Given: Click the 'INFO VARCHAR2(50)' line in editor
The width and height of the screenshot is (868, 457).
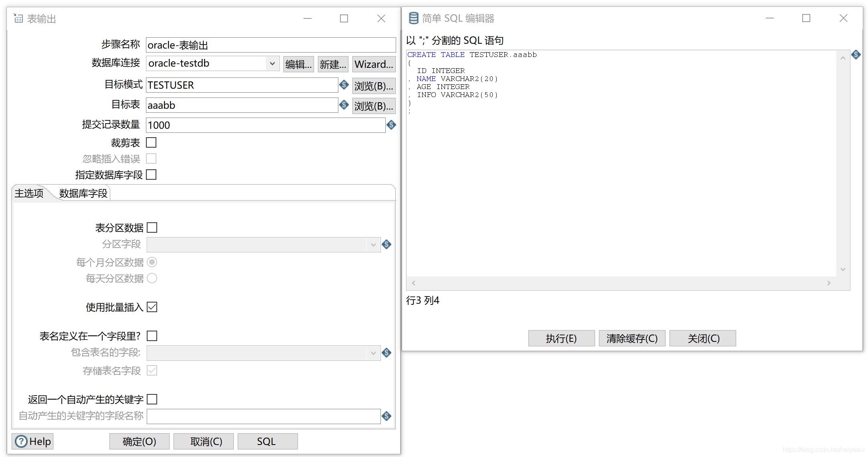Looking at the screenshot, I should point(457,95).
